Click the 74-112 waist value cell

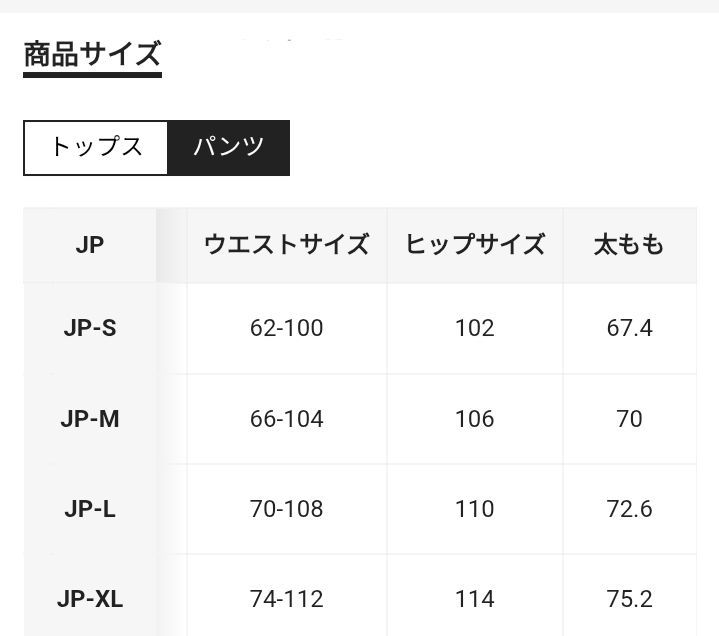(287, 599)
